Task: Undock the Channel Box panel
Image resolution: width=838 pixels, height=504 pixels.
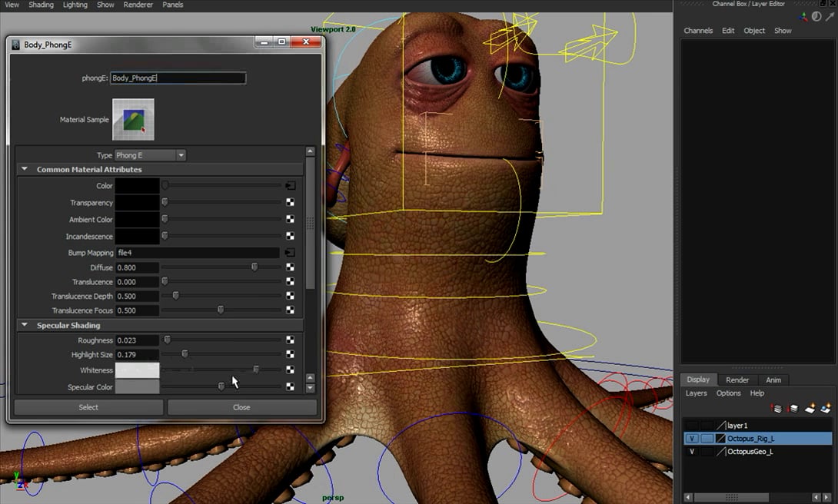Action: tap(823, 4)
